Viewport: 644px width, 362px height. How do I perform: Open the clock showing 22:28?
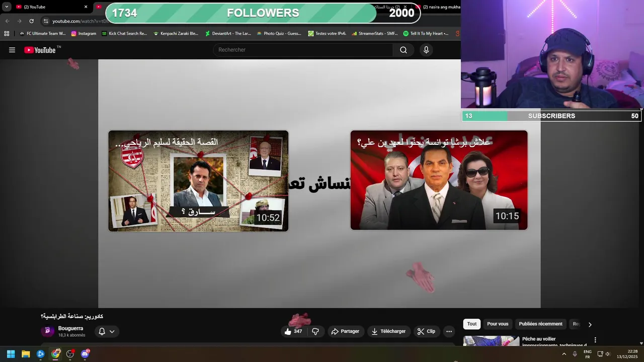(628, 354)
